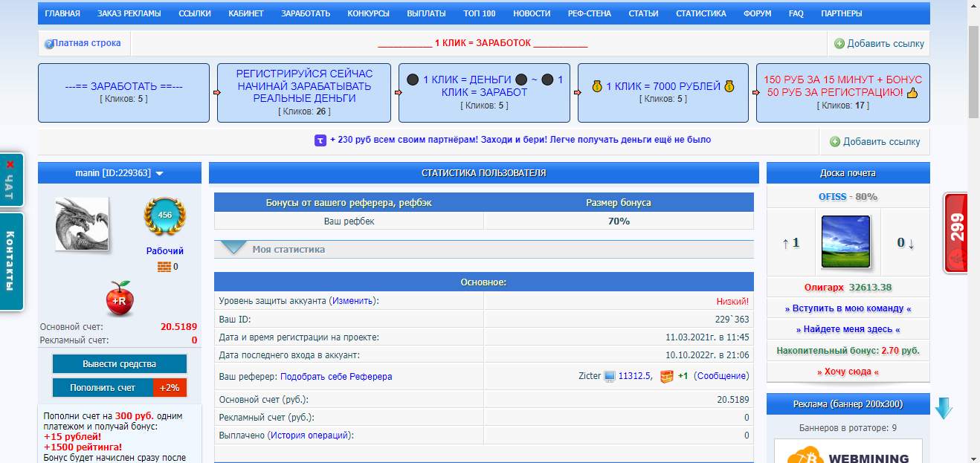Click the Вступить в мою команду link

pos(848,308)
